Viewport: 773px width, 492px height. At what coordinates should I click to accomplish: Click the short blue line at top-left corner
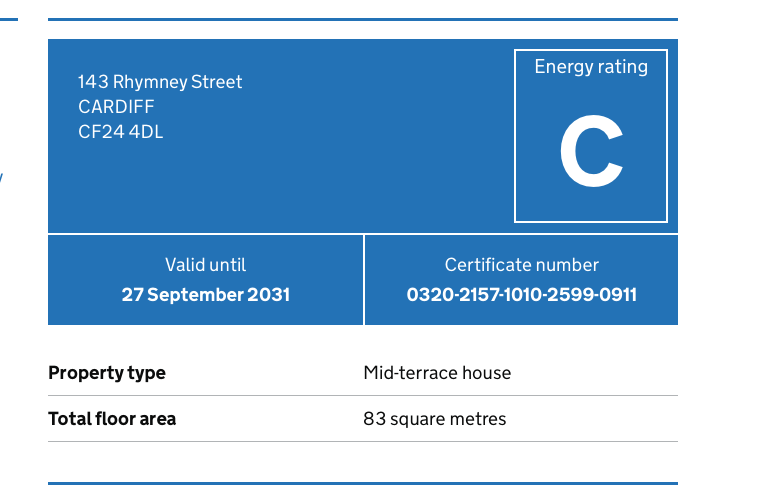coord(8,19)
